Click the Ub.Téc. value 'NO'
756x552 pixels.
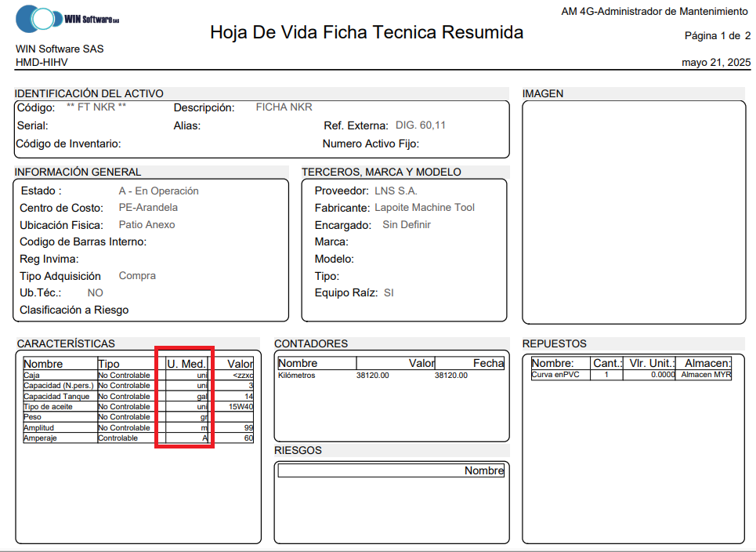point(95,293)
